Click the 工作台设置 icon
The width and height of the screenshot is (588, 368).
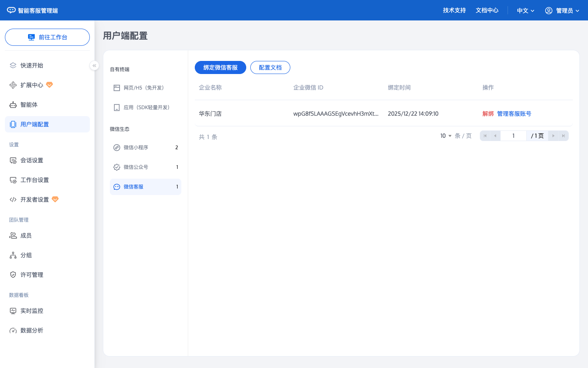13,180
